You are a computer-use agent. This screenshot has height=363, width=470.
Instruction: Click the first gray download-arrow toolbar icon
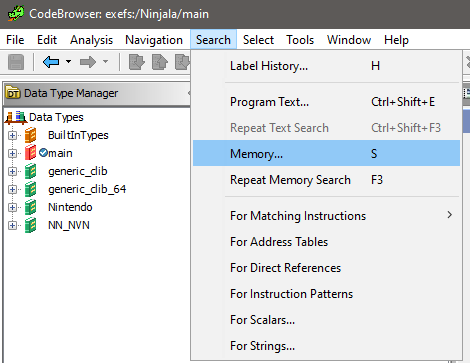click(137, 62)
